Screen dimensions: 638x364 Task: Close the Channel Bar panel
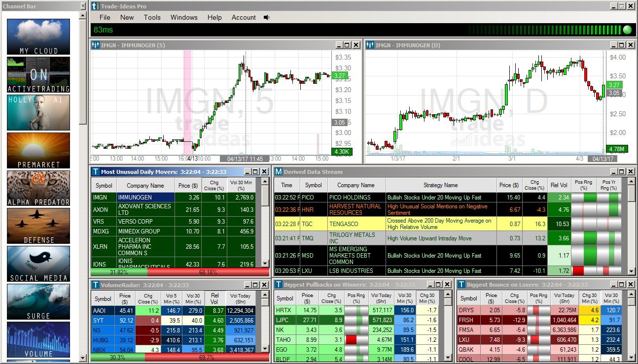point(83,6)
